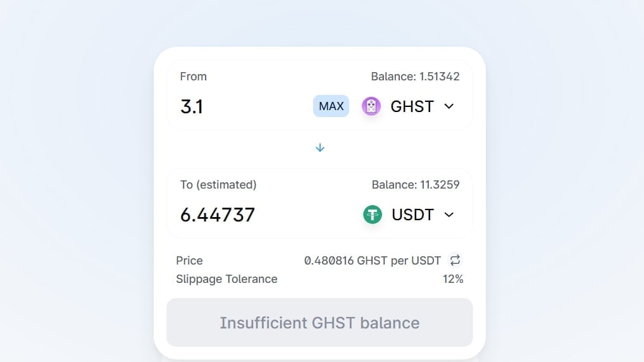
Task: Click the Slippage Tolerance label
Action: [x=226, y=279]
